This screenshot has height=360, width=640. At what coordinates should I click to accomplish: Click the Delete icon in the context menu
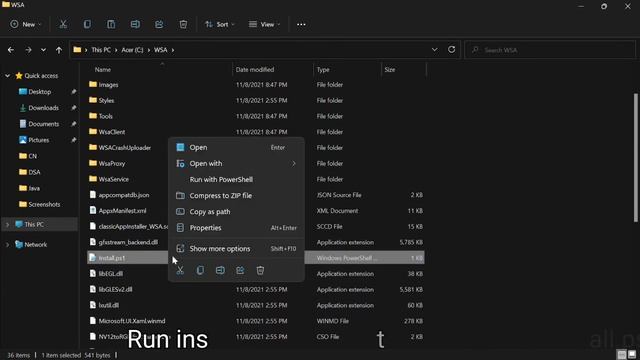click(260, 270)
